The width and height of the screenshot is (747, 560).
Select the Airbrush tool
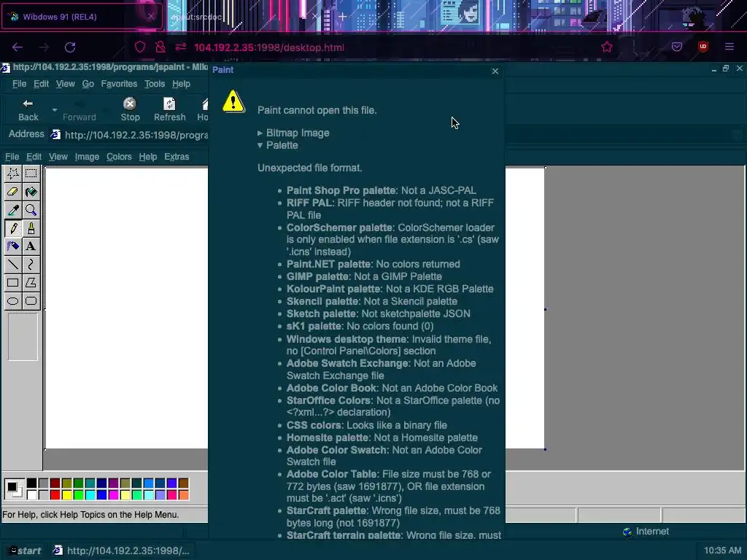point(13,246)
